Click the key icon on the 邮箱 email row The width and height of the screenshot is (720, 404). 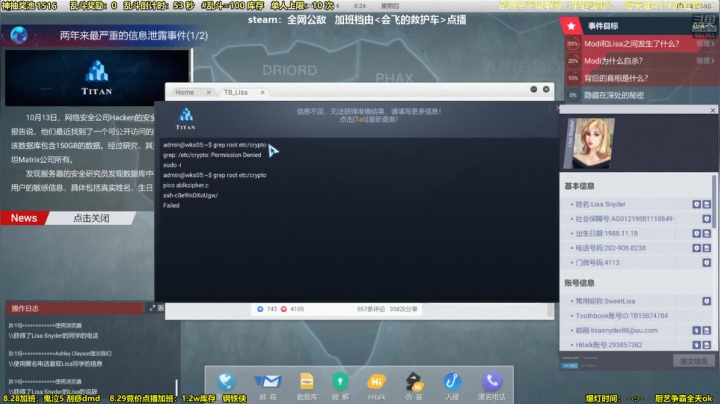(x=697, y=330)
